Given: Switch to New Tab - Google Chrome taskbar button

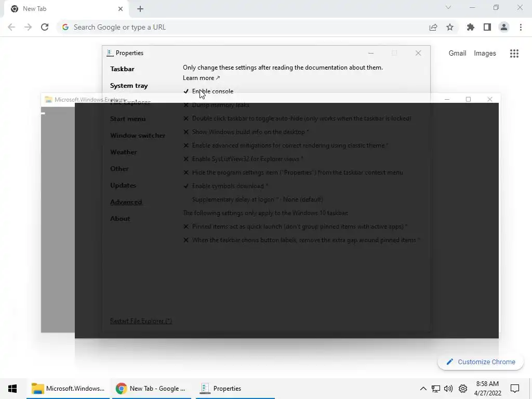Looking at the screenshot, I should 151,389.
